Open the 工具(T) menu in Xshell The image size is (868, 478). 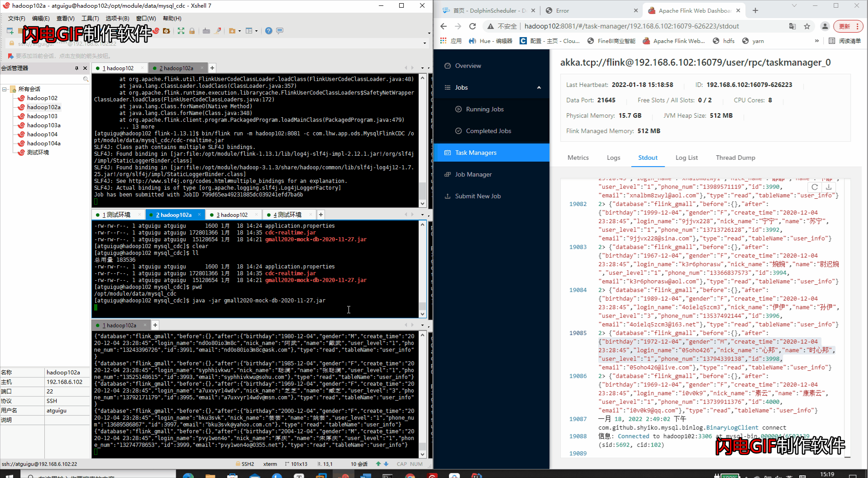[x=90, y=18]
